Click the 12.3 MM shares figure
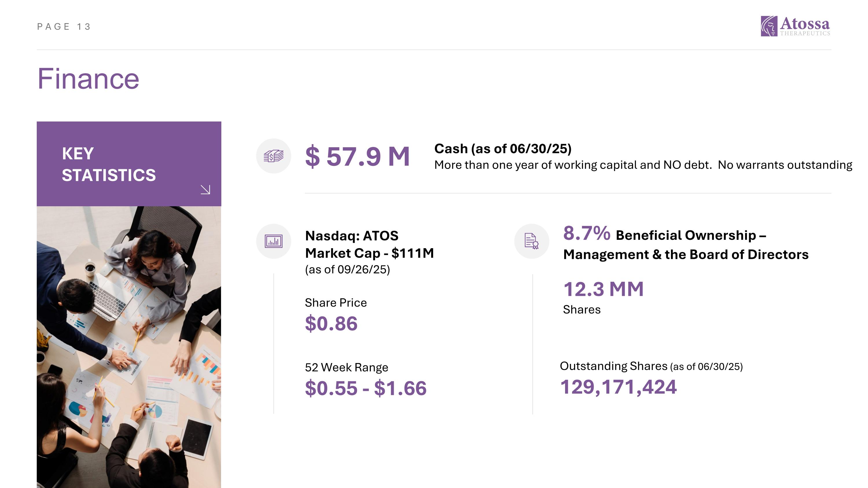The height and width of the screenshot is (488, 868). pos(603,289)
